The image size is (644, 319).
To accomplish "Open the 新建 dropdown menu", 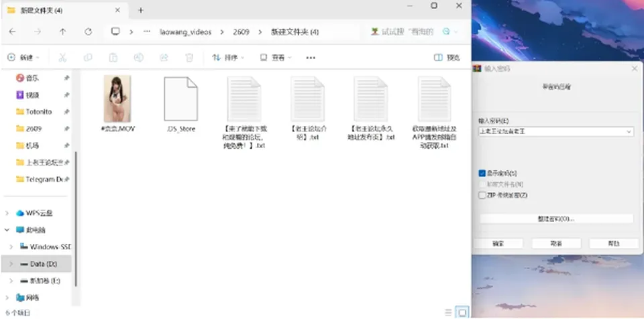I will pyautogui.click(x=24, y=58).
